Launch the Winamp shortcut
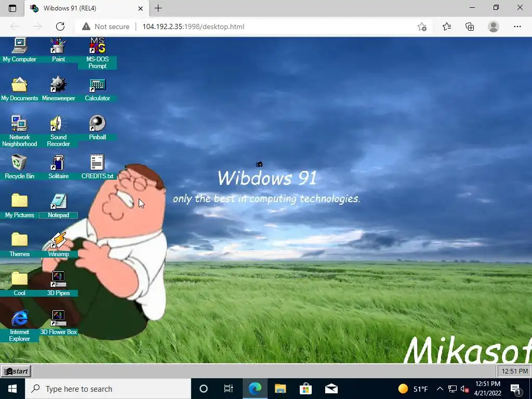532x399 pixels. (x=58, y=245)
